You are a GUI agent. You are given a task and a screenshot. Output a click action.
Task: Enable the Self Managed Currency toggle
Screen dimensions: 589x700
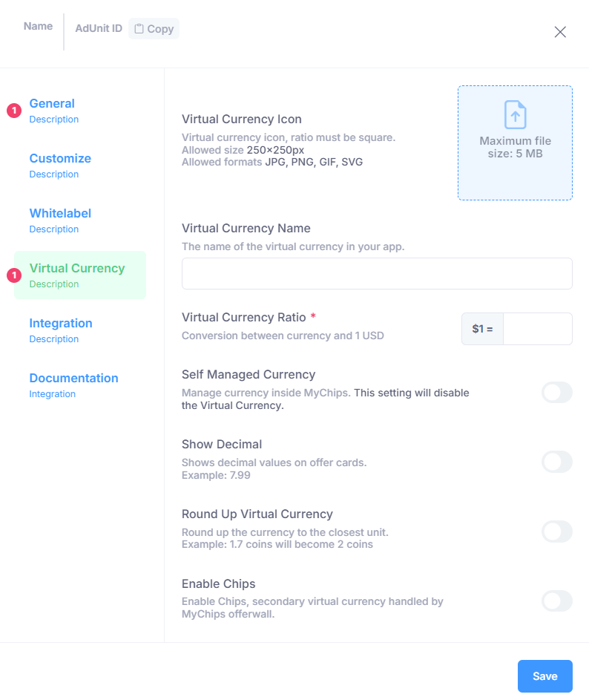point(556,392)
